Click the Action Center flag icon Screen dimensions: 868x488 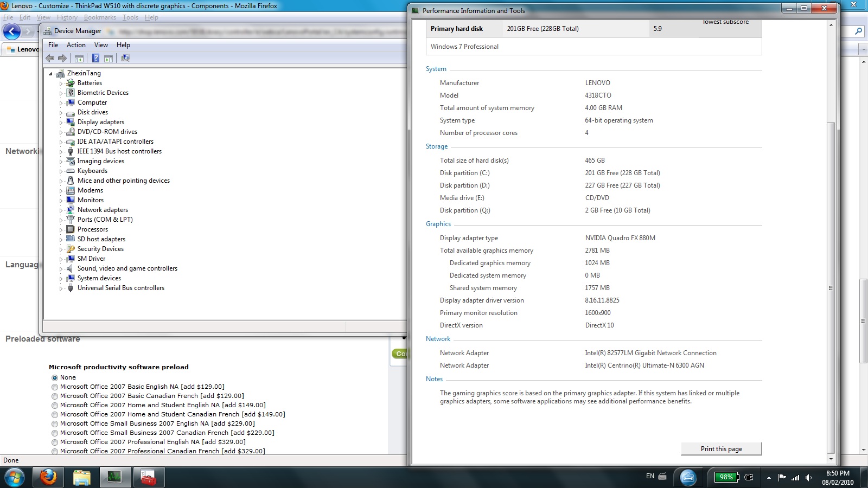782,477
